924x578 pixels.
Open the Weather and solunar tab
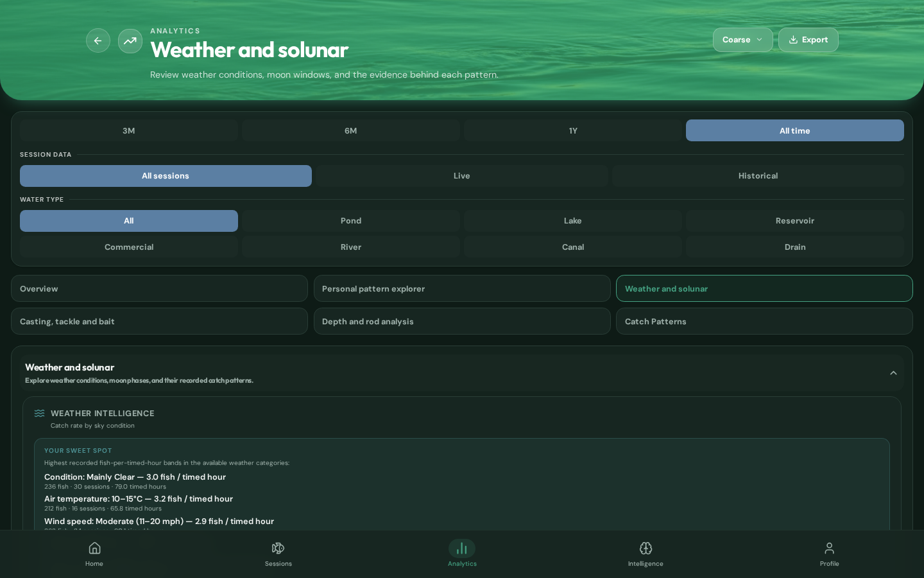tap(764, 289)
